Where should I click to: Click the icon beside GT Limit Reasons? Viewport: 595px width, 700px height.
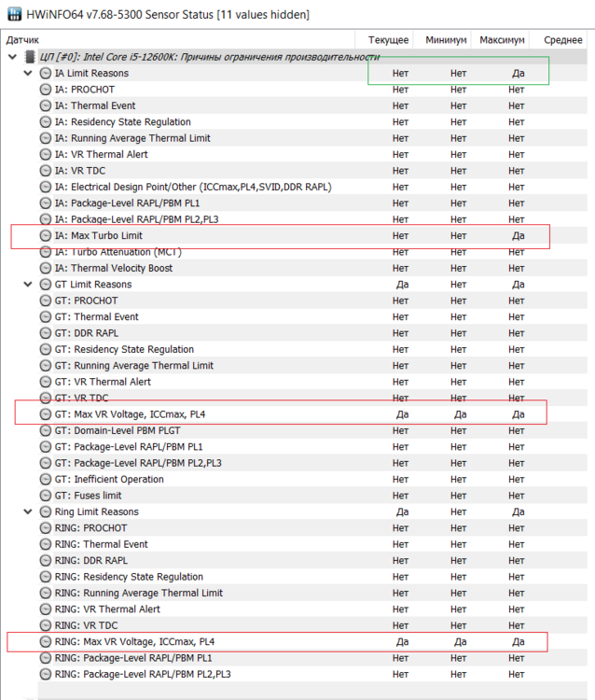tap(46, 285)
